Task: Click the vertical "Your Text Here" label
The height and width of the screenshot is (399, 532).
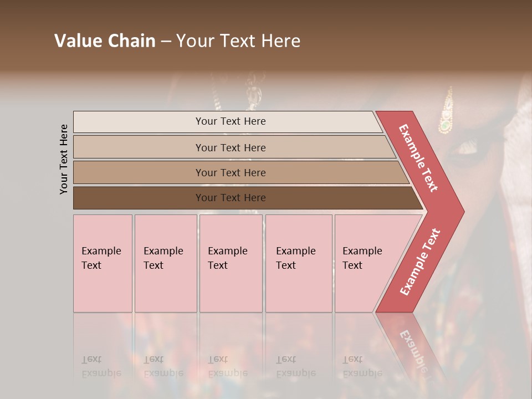Action: 64,160
